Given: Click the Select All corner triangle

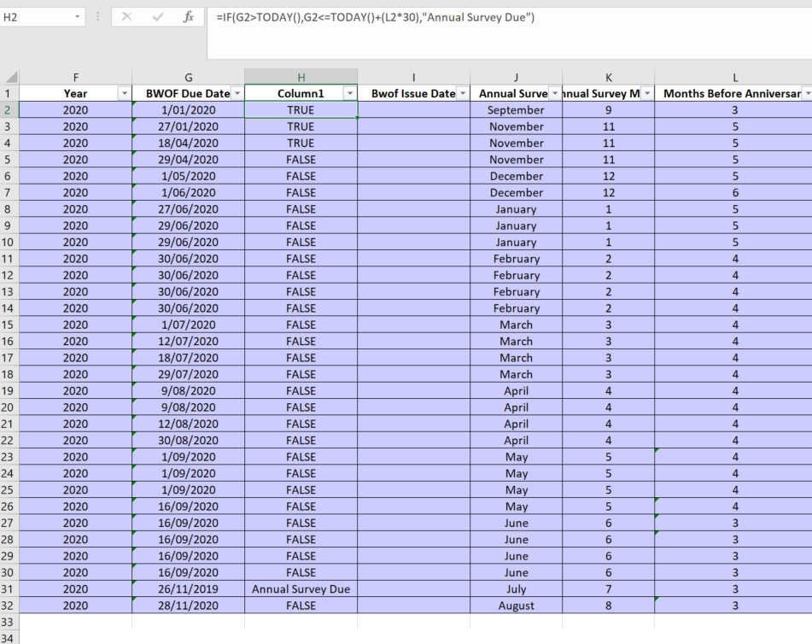Looking at the screenshot, I should [x=11, y=77].
